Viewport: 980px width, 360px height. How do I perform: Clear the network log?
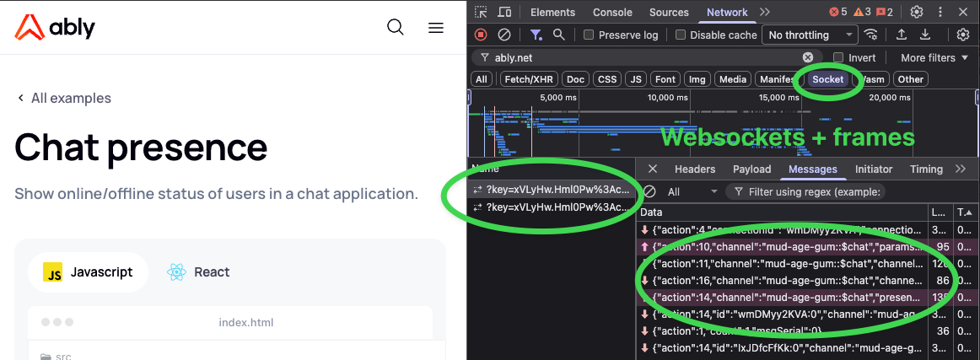coord(503,35)
